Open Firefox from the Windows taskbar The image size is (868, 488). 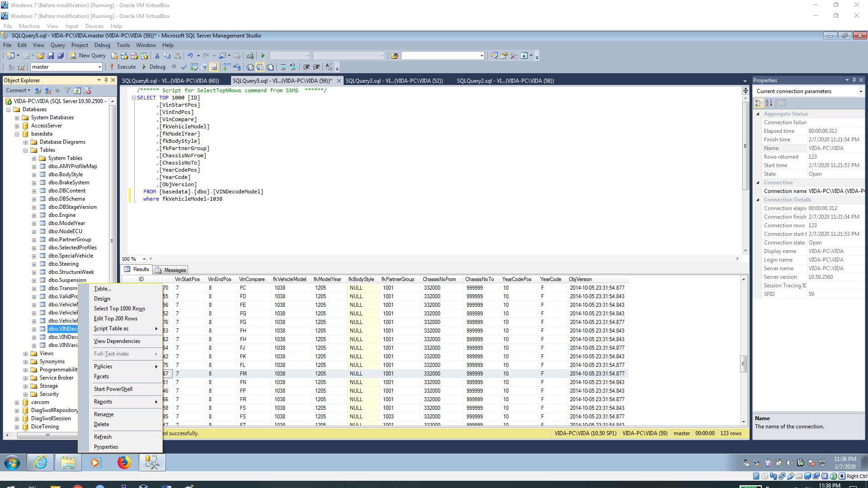click(124, 462)
